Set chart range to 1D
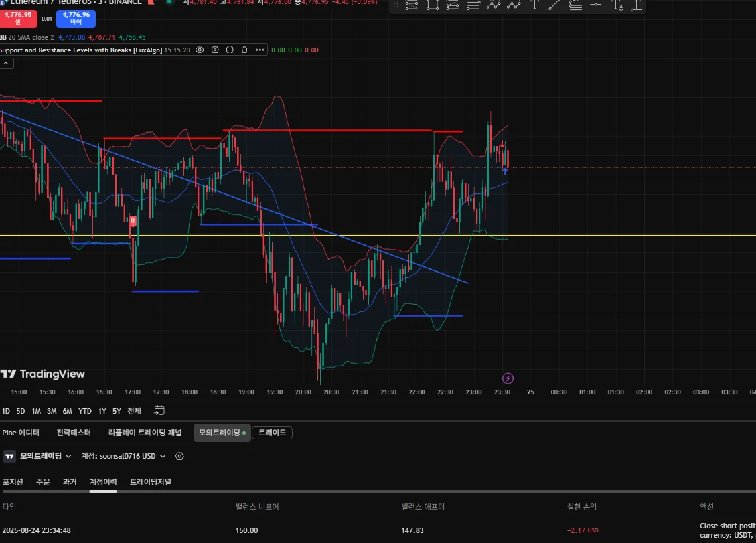Image resolution: width=756 pixels, height=543 pixels. [6, 411]
